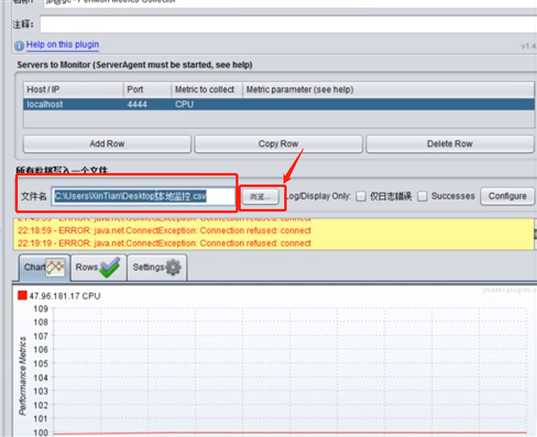The image size is (537, 437).
Task: Toggle the log errors only checkbox
Action: click(361, 196)
